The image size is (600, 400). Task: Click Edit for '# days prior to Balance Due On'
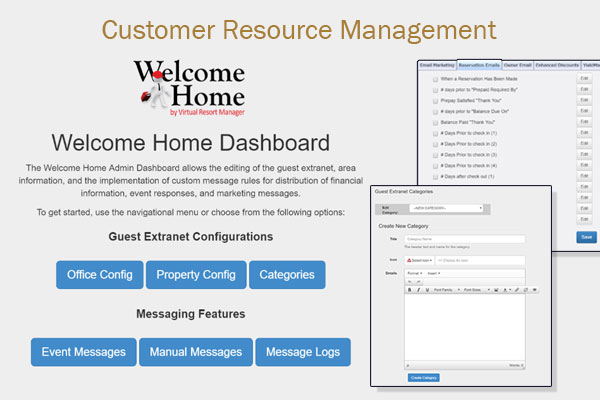(x=584, y=111)
